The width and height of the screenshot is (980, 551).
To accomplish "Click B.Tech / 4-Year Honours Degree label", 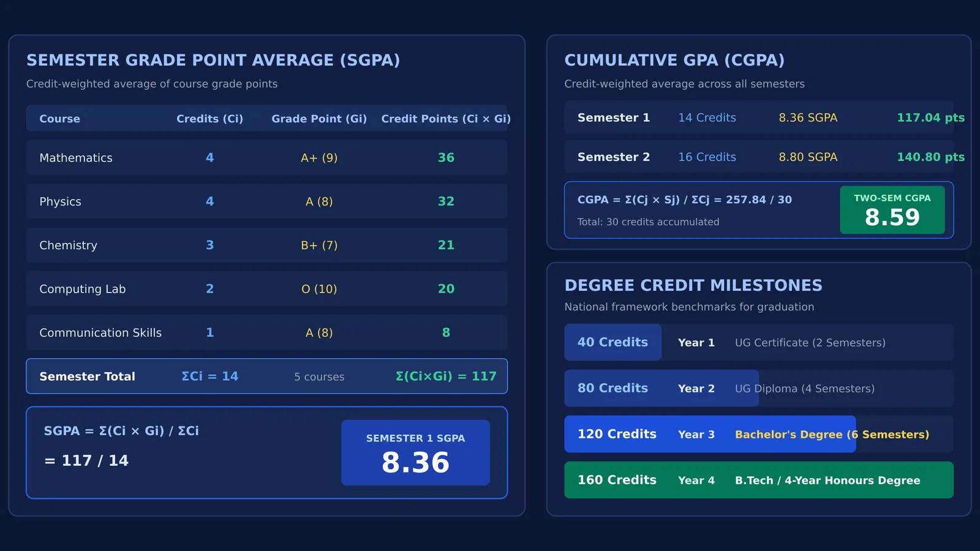I will [827, 481].
